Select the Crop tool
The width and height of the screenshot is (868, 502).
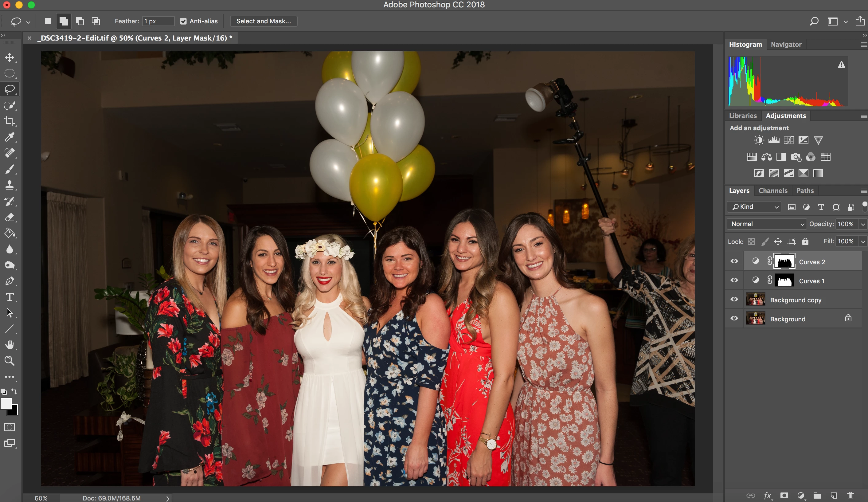click(x=9, y=121)
